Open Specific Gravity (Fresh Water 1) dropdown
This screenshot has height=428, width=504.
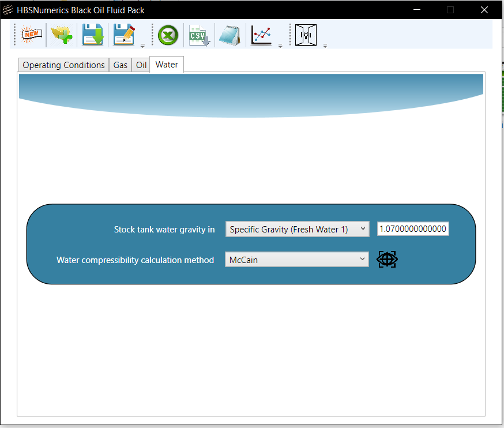298,229
